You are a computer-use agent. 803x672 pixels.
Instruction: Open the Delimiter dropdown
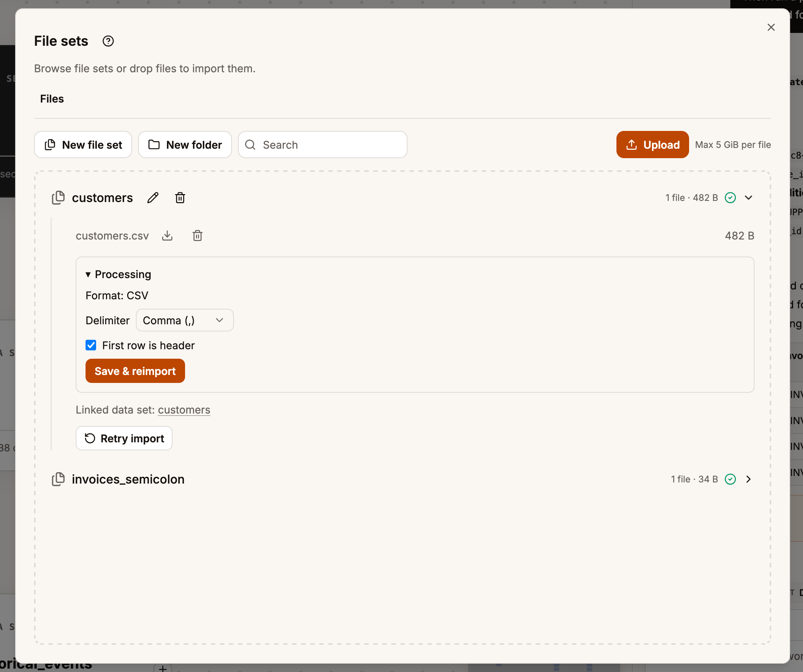[185, 320]
